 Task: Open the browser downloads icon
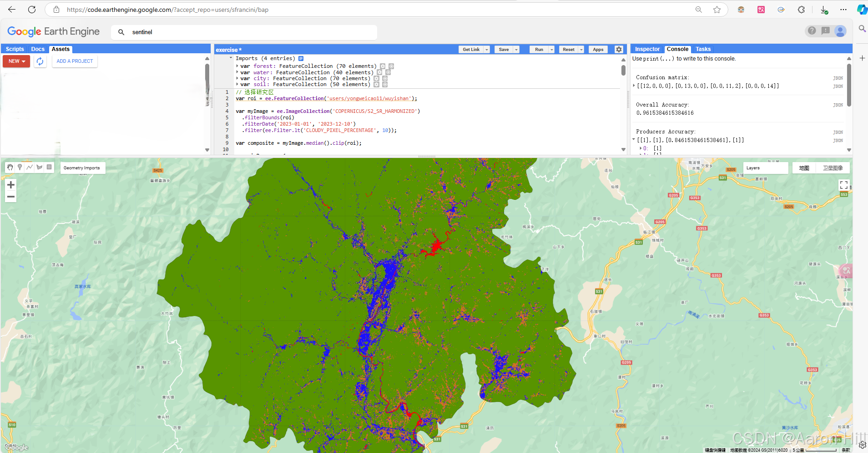tap(824, 10)
